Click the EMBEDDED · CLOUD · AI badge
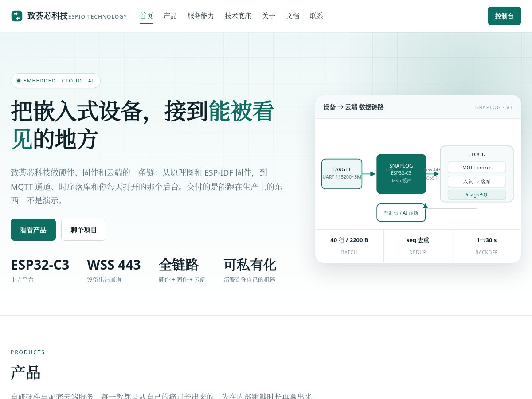Screen dimensions: 532x399 [x=55, y=81]
